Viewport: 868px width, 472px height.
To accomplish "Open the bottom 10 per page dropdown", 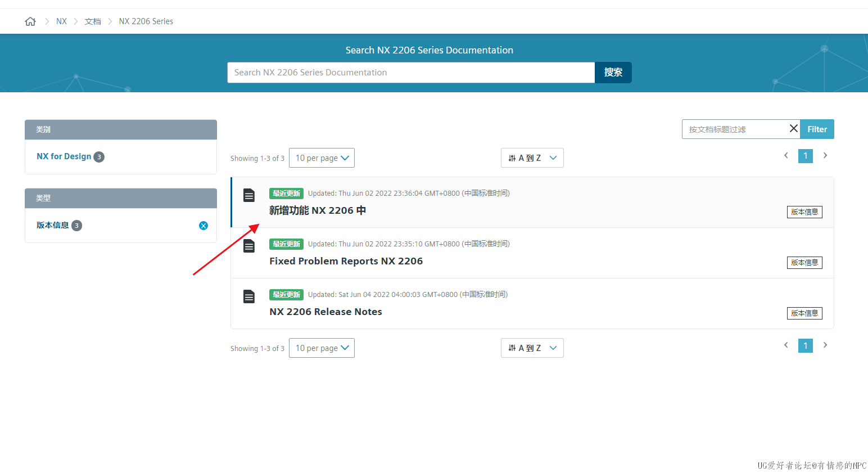I will 322,348.
